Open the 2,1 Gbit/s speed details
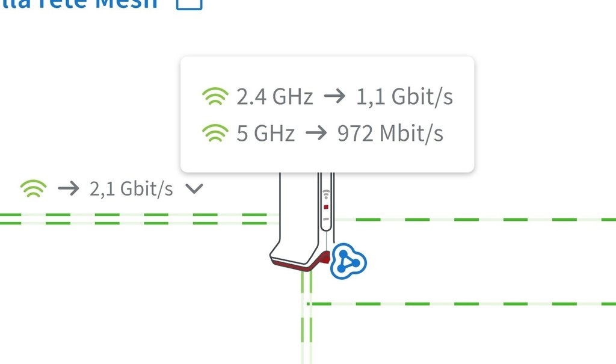The width and height of the screenshot is (616, 364). click(131, 189)
